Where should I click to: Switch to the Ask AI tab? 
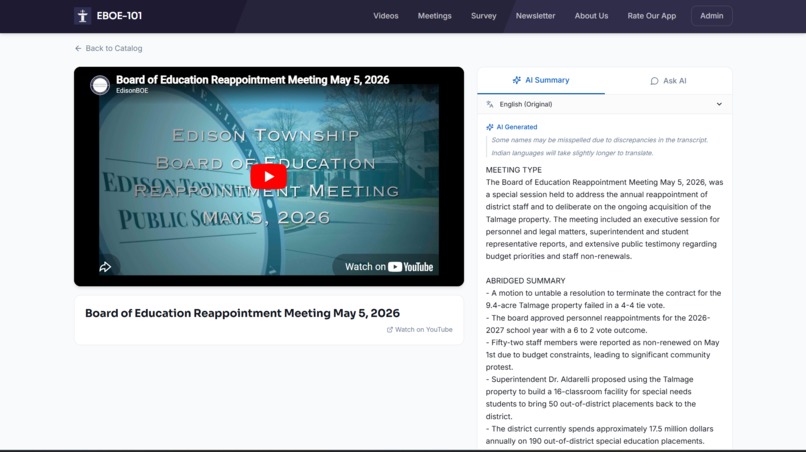(668, 81)
